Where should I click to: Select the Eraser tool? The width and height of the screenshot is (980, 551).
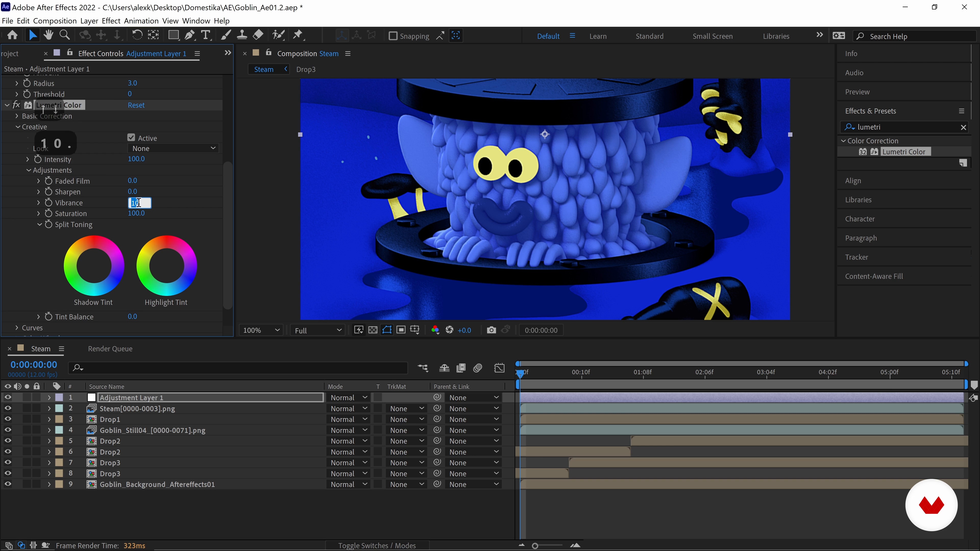(258, 35)
